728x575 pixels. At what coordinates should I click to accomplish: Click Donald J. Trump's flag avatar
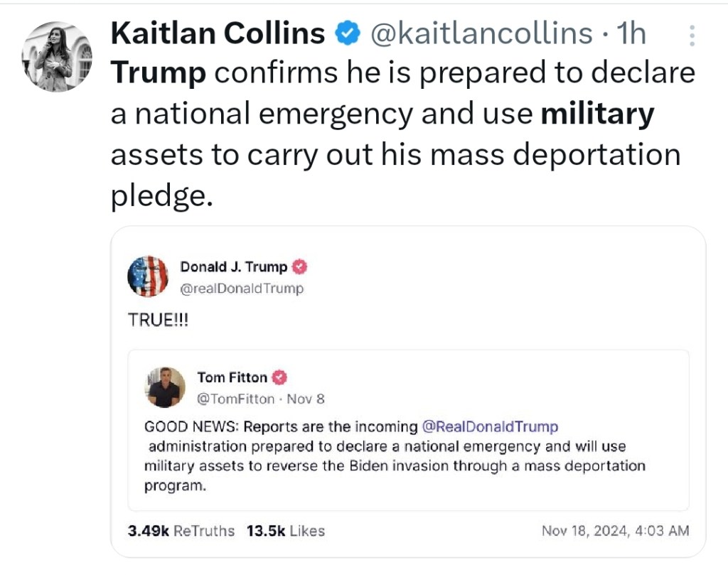point(147,276)
